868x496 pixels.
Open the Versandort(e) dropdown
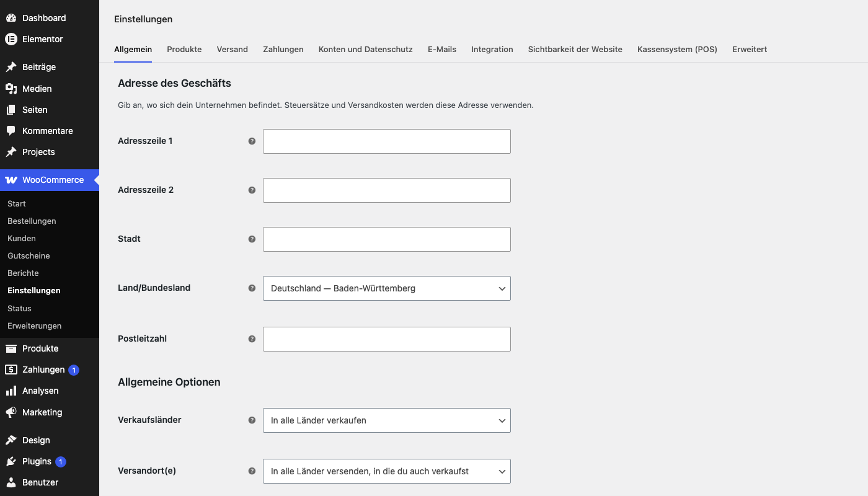(x=387, y=471)
